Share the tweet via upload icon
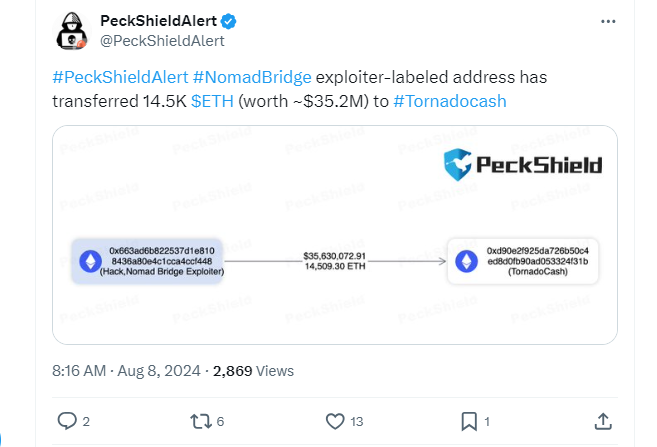The width and height of the screenshot is (657, 447). click(603, 421)
